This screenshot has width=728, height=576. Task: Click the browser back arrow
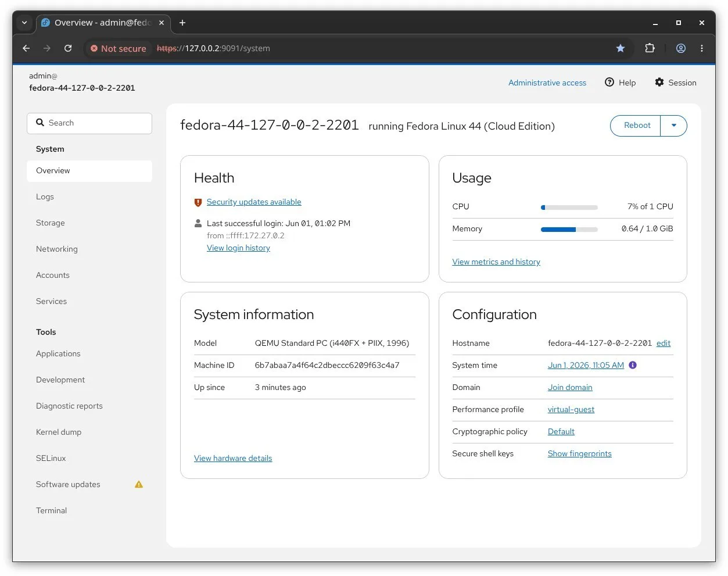tap(26, 48)
